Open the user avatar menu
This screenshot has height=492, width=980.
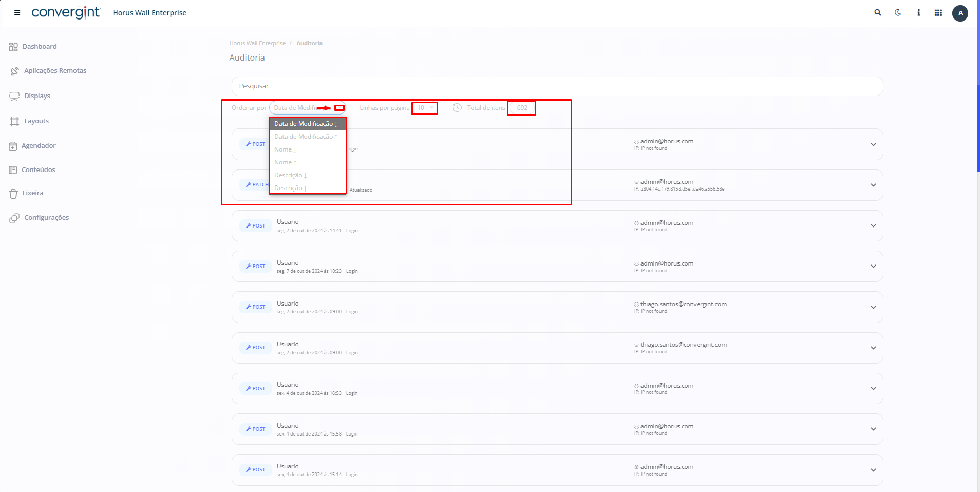point(960,13)
